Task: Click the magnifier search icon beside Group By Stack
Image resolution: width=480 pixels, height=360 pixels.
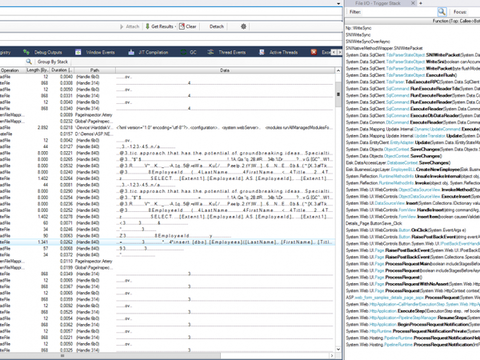Action: tap(29, 61)
